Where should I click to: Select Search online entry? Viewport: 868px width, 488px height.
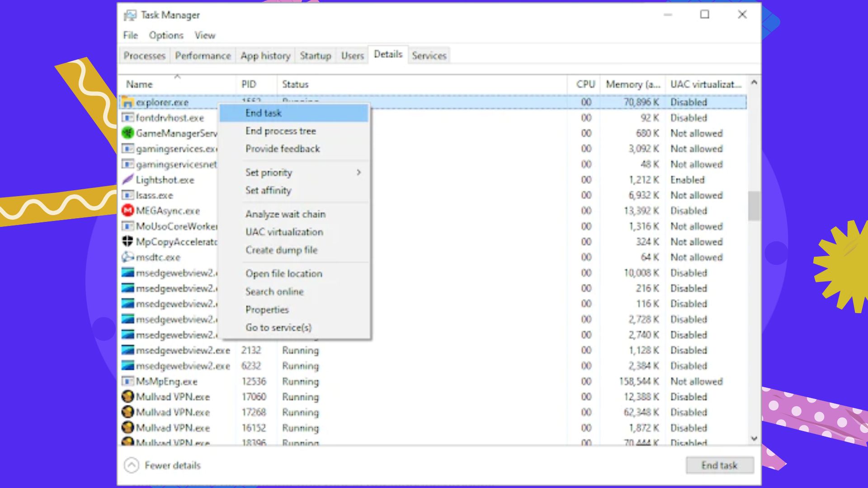[294, 291]
